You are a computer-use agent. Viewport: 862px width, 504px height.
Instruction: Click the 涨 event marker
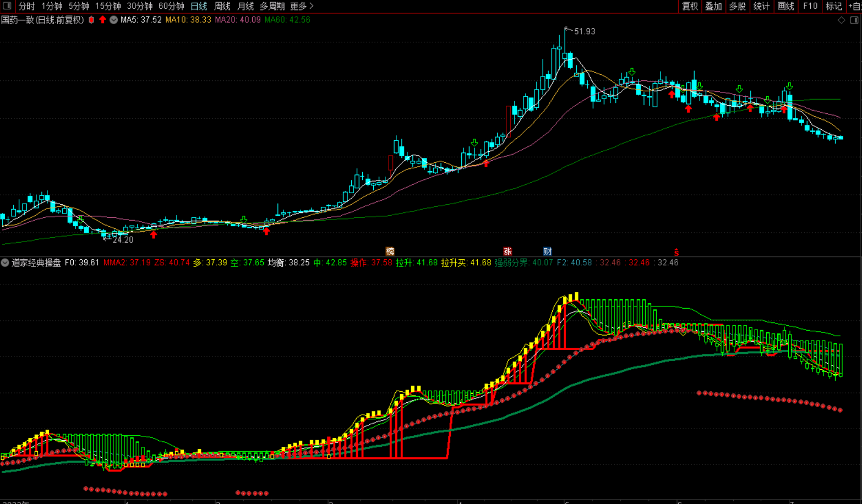coord(508,251)
